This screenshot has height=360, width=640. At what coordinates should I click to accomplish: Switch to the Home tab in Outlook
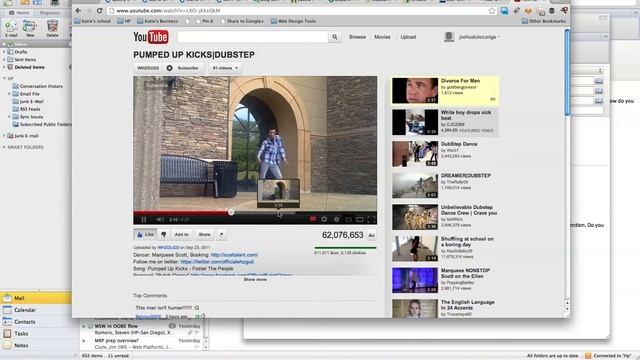pos(20,13)
